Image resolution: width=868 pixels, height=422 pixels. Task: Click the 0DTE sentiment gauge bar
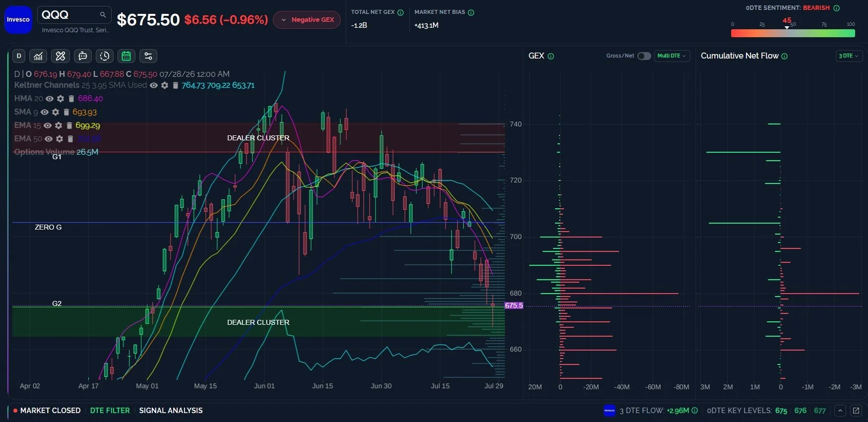pos(793,33)
